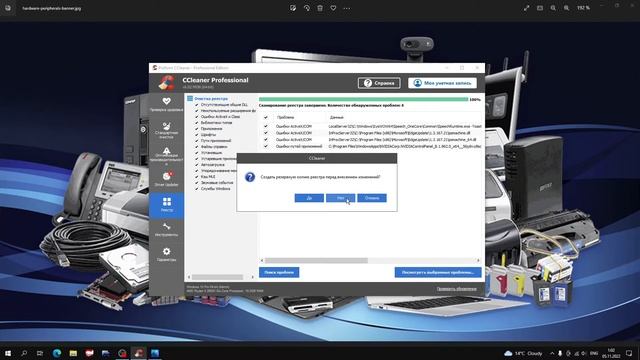Uncheck the Автозагрузка option
The image size is (640, 360).
(197, 165)
